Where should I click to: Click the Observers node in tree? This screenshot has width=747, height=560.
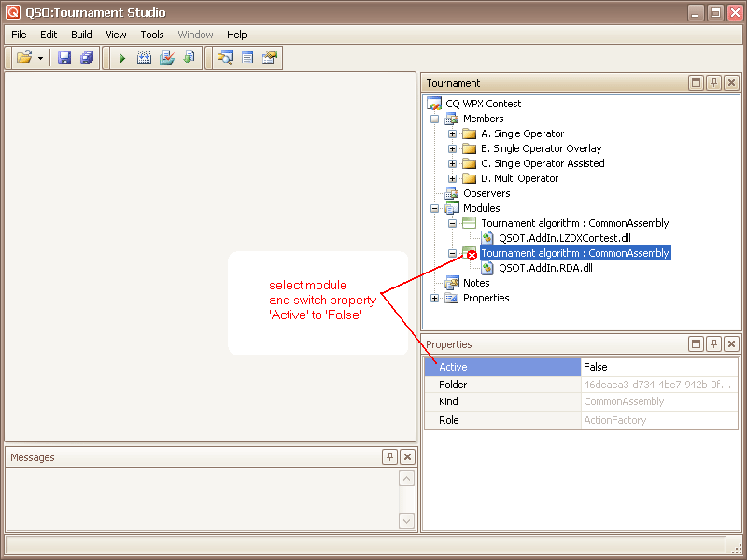[486, 193]
